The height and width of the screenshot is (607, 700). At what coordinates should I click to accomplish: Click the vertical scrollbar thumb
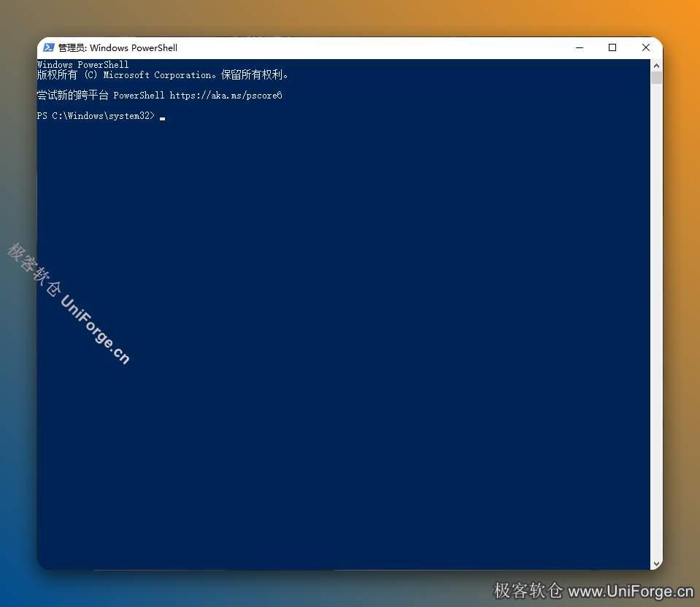point(656,77)
